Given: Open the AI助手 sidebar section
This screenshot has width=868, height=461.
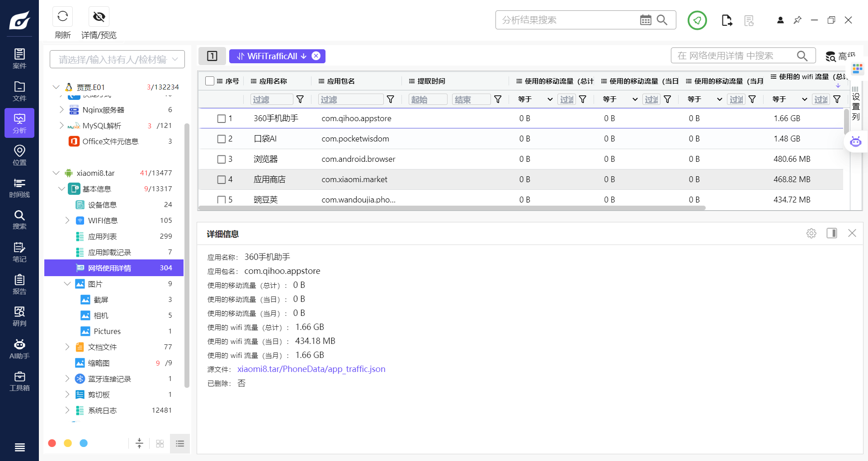Looking at the screenshot, I should pos(19,349).
